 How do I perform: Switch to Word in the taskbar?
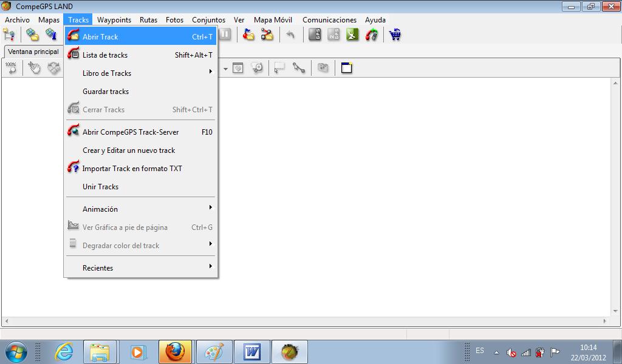[251, 352]
